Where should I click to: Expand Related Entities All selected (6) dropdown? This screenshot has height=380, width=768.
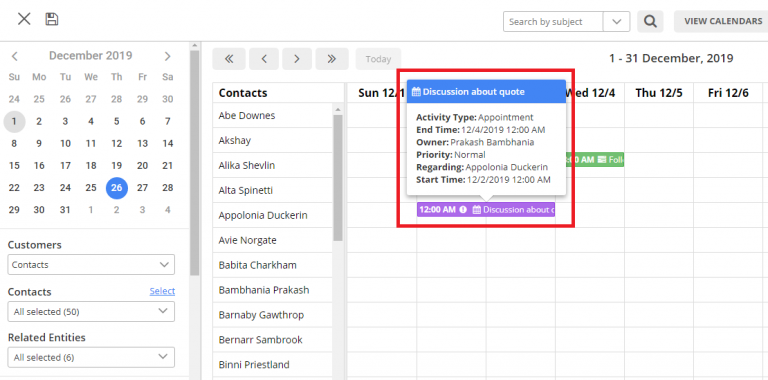pos(91,357)
